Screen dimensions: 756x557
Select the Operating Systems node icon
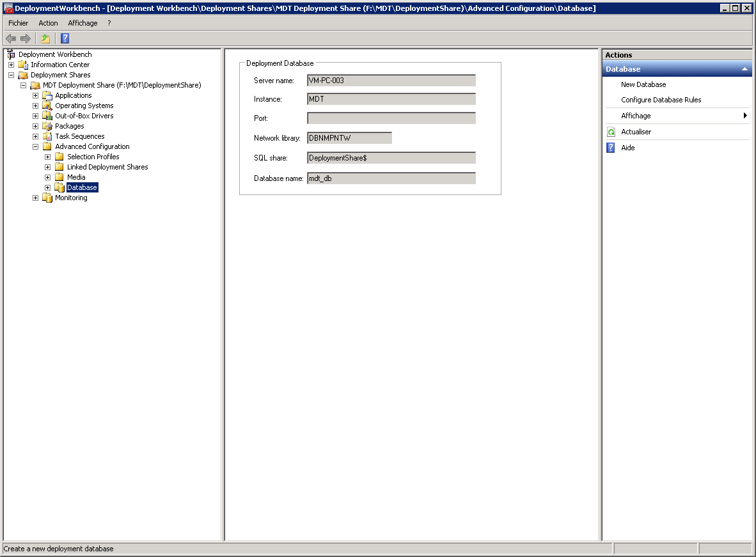click(x=47, y=106)
